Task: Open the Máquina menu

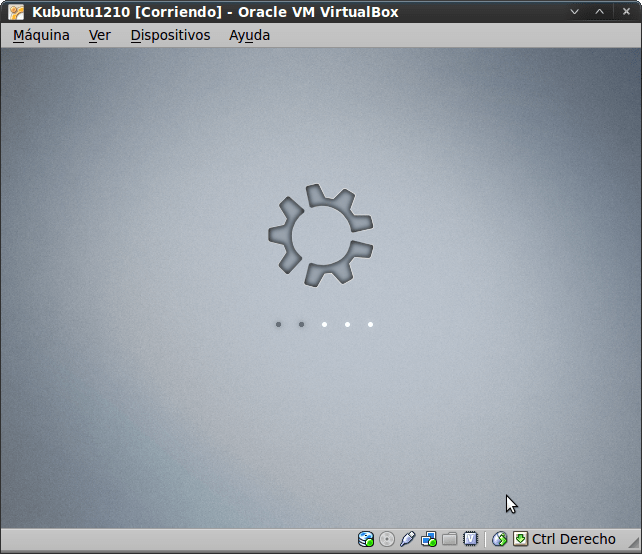Action: [x=41, y=35]
